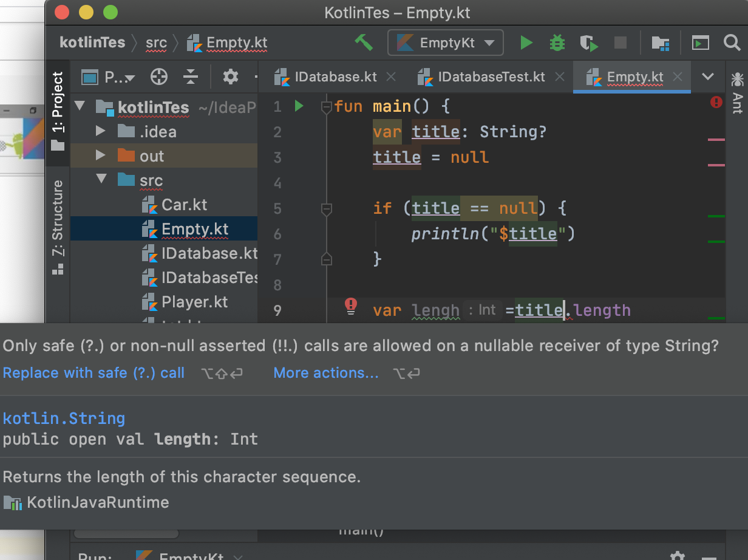Click the More actions... link
748x560 pixels.
(x=326, y=373)
